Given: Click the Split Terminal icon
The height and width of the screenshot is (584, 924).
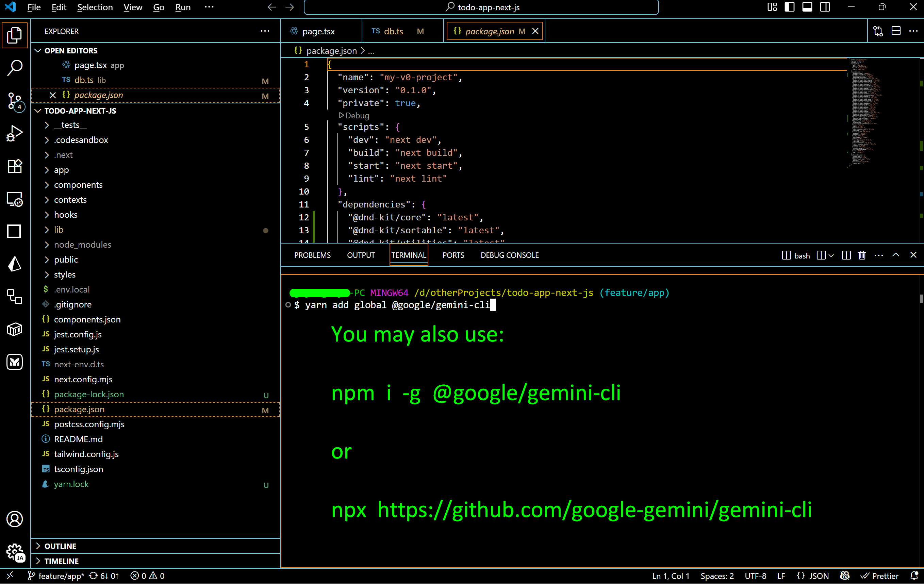Looking at the screenshot, I should (846, 255).
